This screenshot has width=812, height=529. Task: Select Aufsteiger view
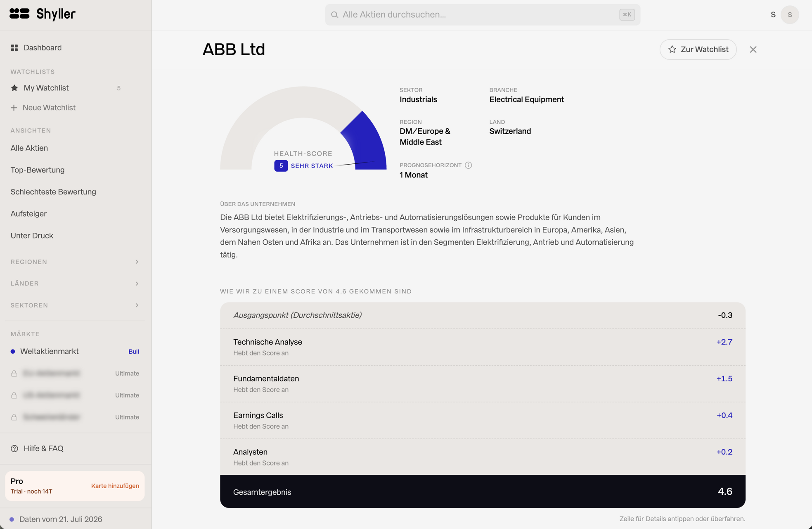75,214
